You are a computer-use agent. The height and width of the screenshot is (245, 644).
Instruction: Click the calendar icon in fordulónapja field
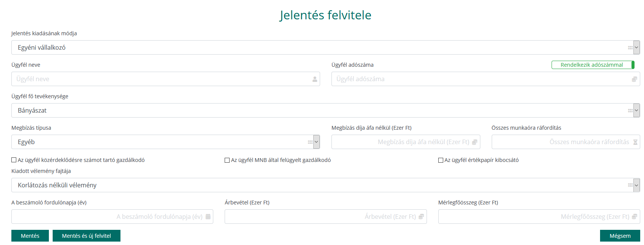point(208,217)
